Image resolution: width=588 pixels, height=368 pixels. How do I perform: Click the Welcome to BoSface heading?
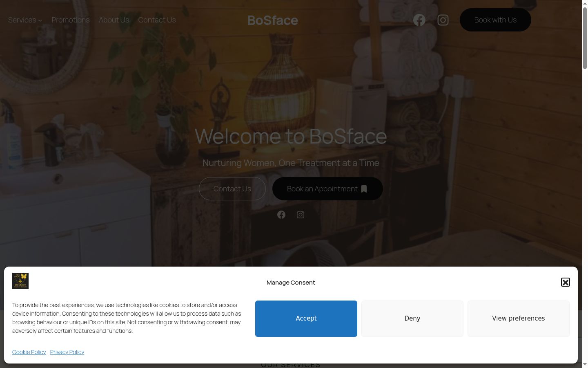click(291, 136)
